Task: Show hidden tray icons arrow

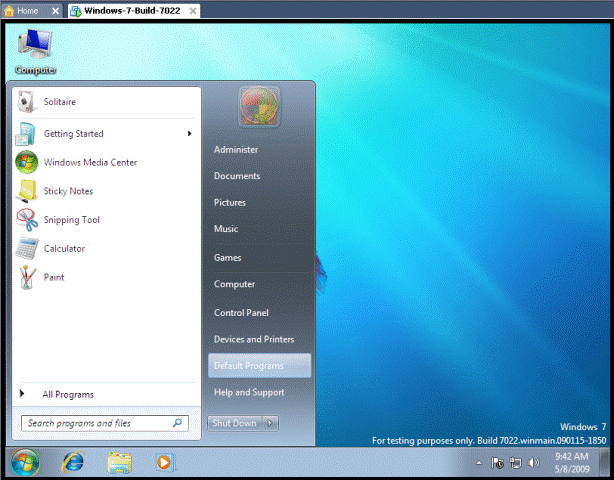Action: coord(479,463)
